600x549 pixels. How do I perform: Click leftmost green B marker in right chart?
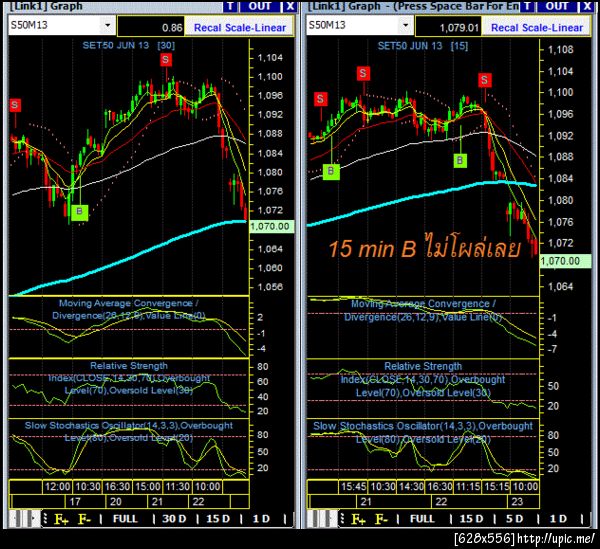pyautogui.click(x=331, y=171)
